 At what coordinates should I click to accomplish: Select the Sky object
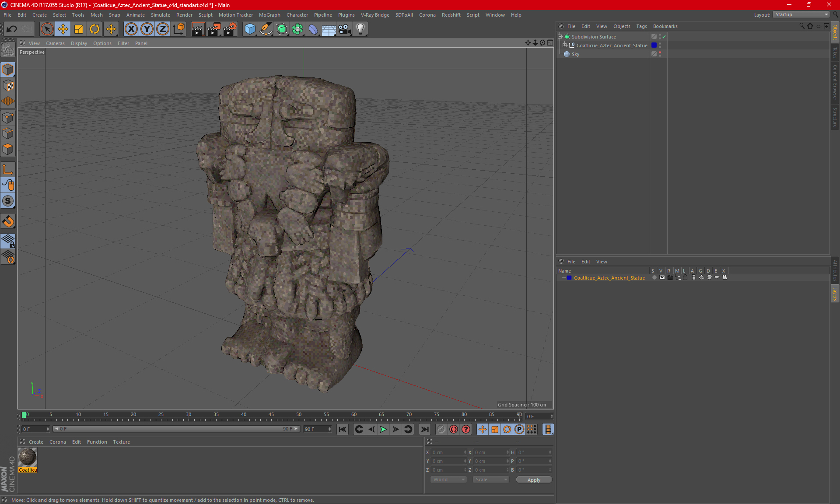click(575, 54)
